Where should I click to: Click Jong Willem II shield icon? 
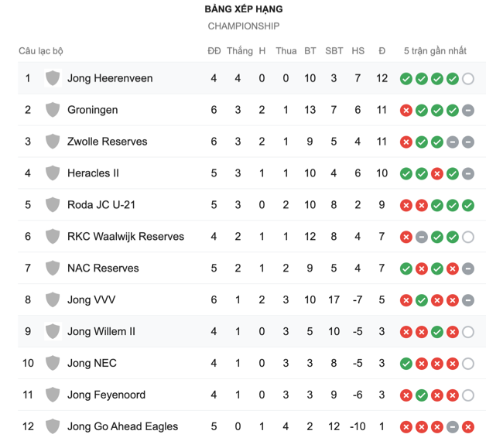[53, 331]
